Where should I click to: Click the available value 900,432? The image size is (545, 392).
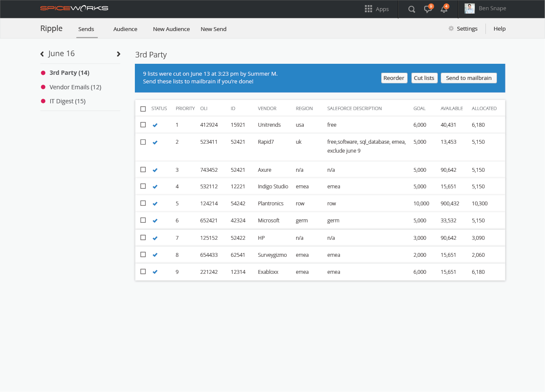[x=450, y=204]
